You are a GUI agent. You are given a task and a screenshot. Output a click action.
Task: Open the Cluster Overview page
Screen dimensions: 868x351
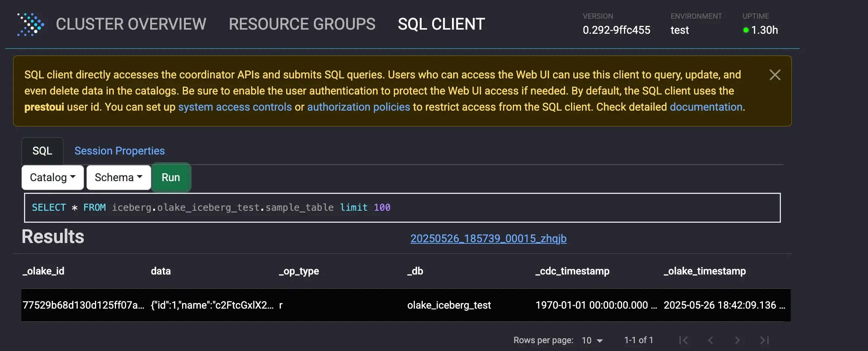pos(131,24)
